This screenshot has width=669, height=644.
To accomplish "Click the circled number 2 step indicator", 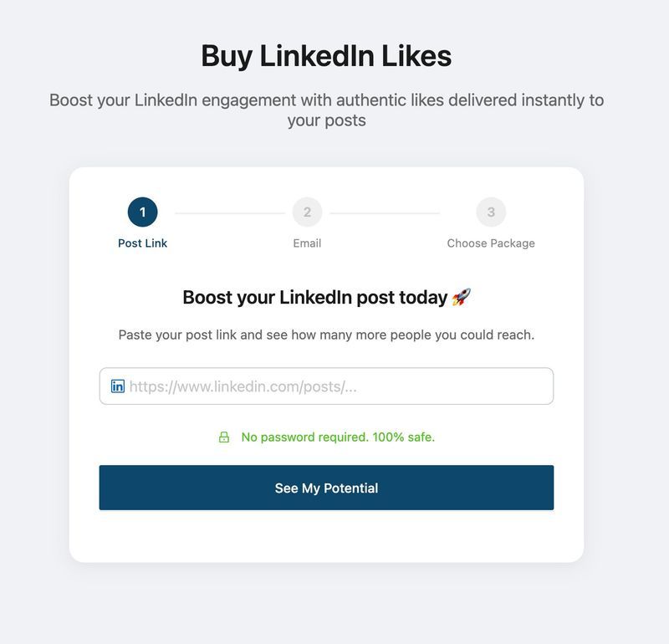I will pos(308,212).
